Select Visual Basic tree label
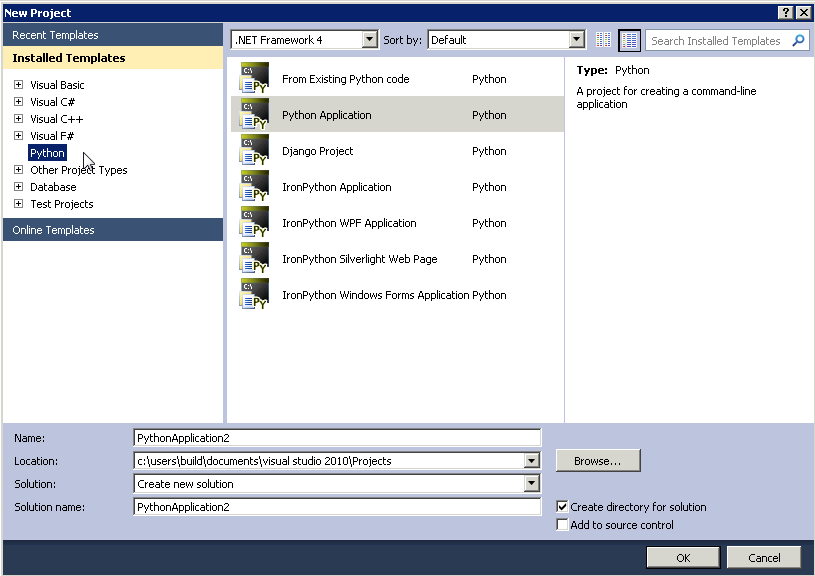The width and height of the screenshot is (815, 576). pyautogui.click(x=57, y=85)
